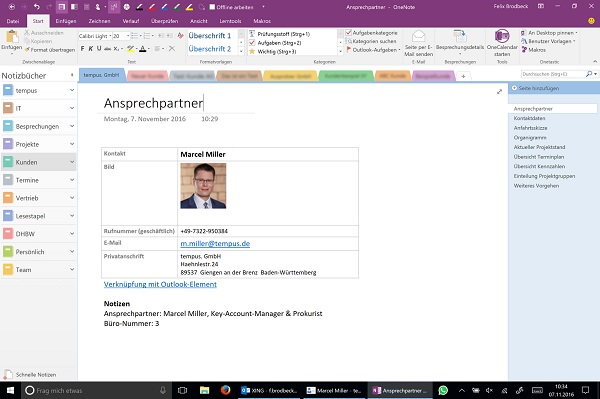Apply Überschrift 1 style
Image resolution: width=600 pixels, height=399 pixels.
coord(210,36)
